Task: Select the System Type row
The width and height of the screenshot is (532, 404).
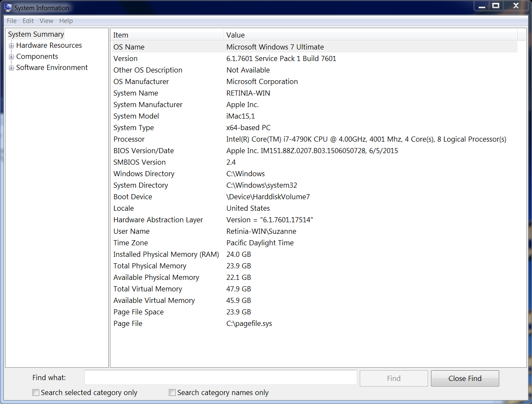Action: click(x=315, y=128)
